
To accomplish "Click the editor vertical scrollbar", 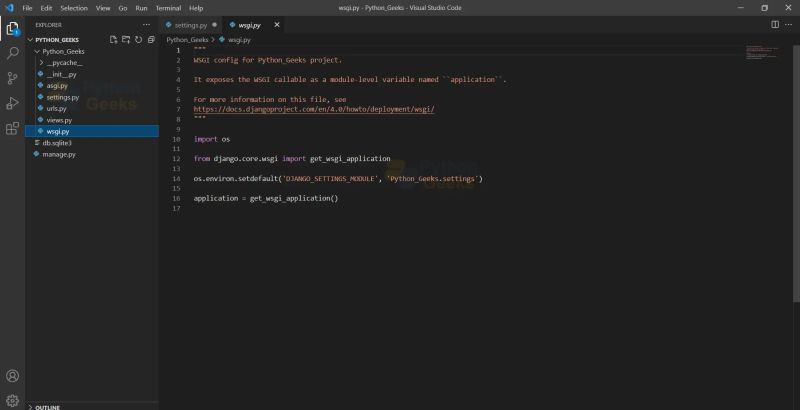I will pyautogui.click(x=796, y=173).
